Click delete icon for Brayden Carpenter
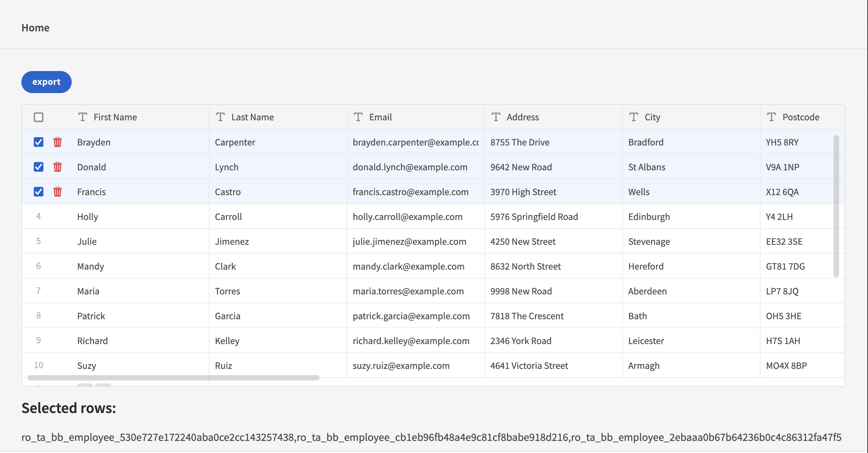 tap(57, 142)
